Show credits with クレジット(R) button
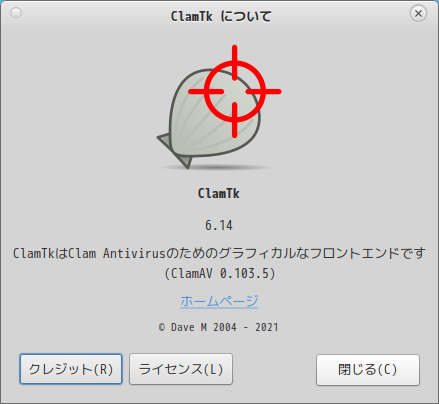This screenshot has width=439, height=404. click(x=71, y=369)
